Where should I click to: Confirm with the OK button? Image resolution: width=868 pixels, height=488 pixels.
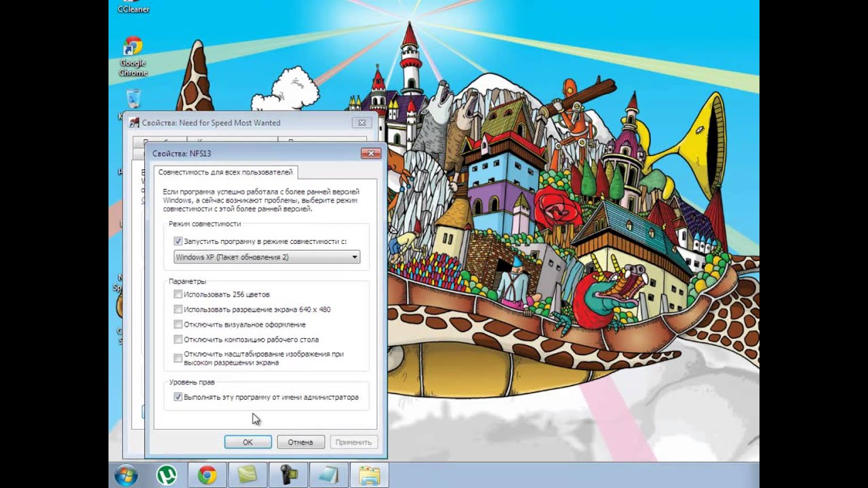[x=248, y=442]
